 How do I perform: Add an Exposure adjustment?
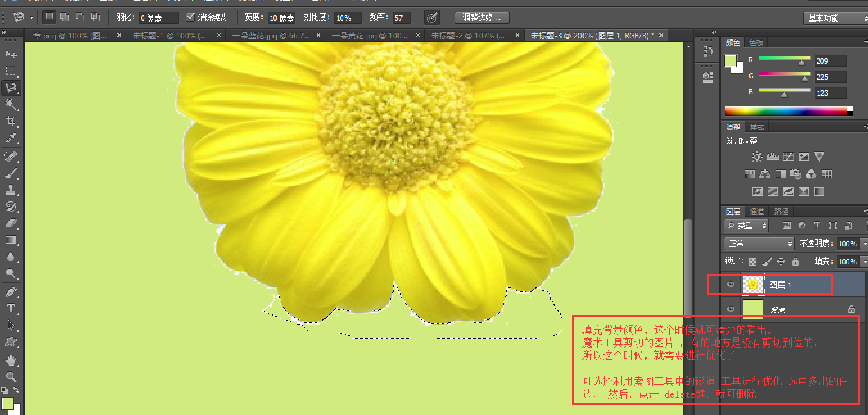(804, 157)
